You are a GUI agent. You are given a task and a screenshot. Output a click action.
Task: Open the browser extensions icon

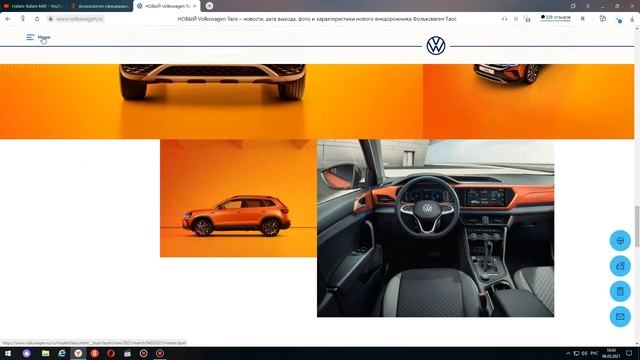point(602,19)
